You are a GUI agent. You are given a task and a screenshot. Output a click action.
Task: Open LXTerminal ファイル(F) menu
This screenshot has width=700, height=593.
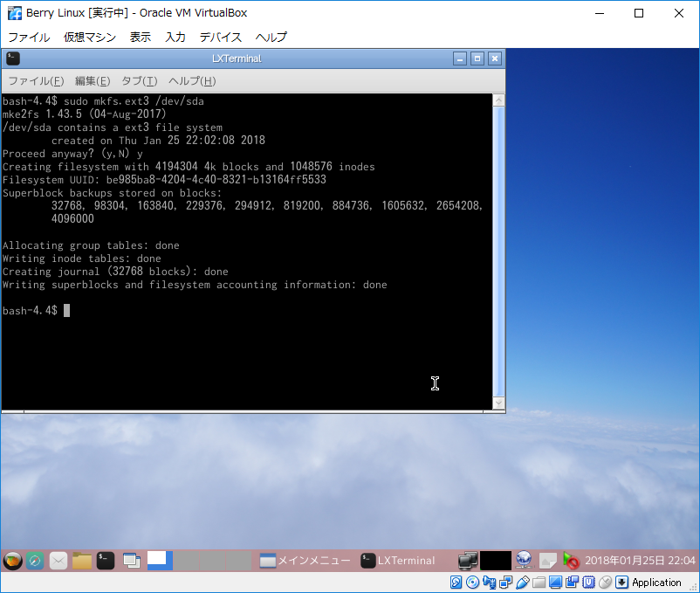tap(36, 81)
